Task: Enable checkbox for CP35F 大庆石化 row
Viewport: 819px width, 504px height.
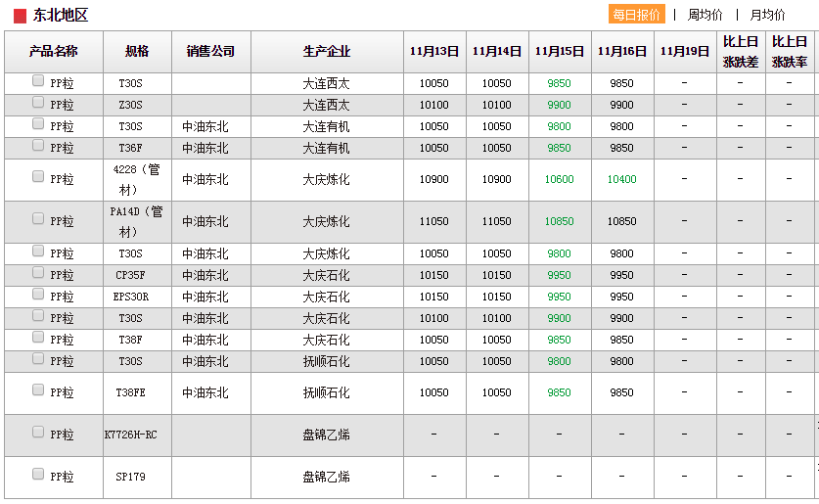Action: coord(37,272)
